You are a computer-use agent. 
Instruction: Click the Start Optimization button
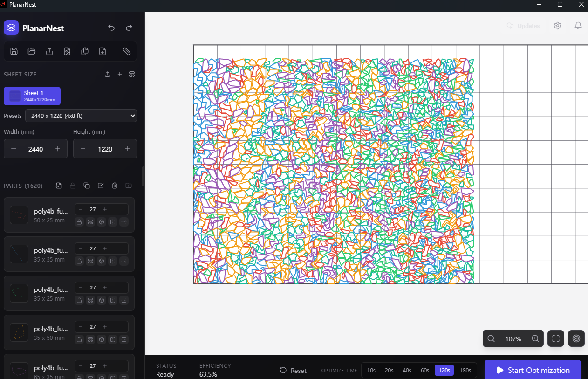click(533, 370)
